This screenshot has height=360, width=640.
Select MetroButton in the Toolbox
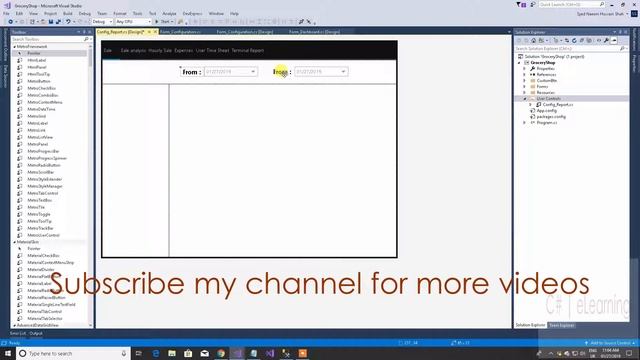(39, 81)
